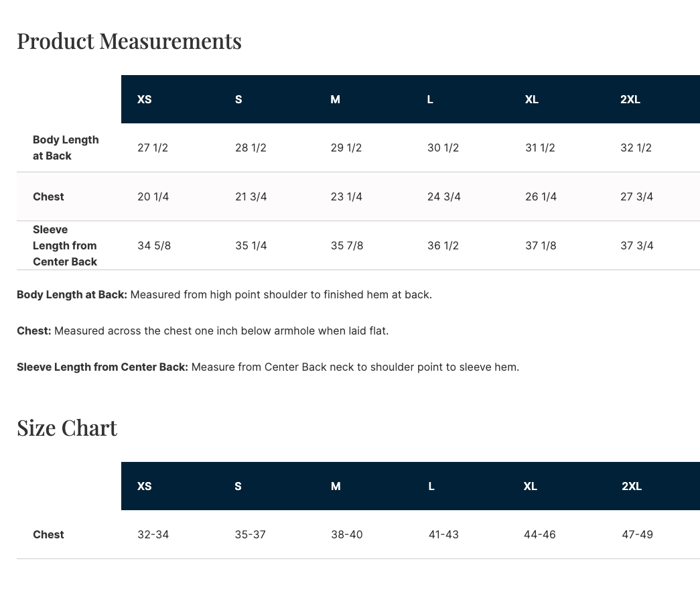Click the Size Chart heading

(67, 428)
